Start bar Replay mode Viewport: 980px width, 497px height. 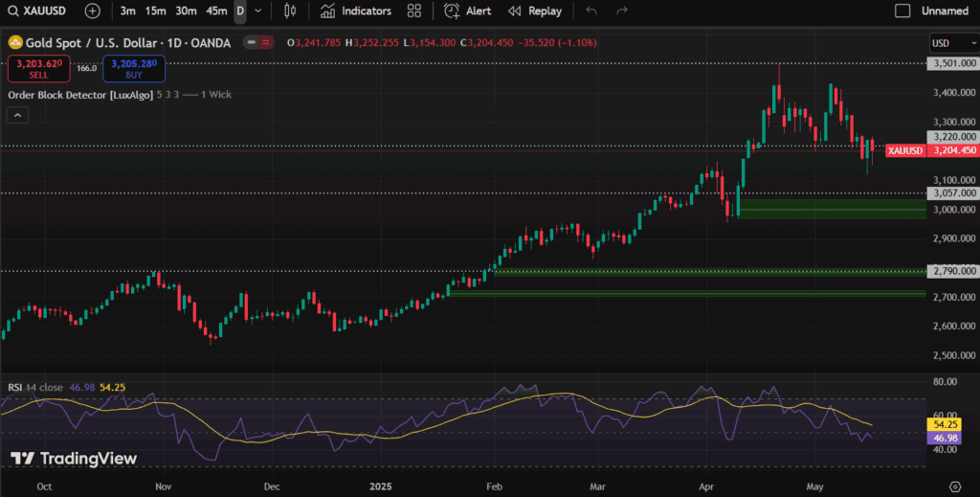tap(535, 11)
